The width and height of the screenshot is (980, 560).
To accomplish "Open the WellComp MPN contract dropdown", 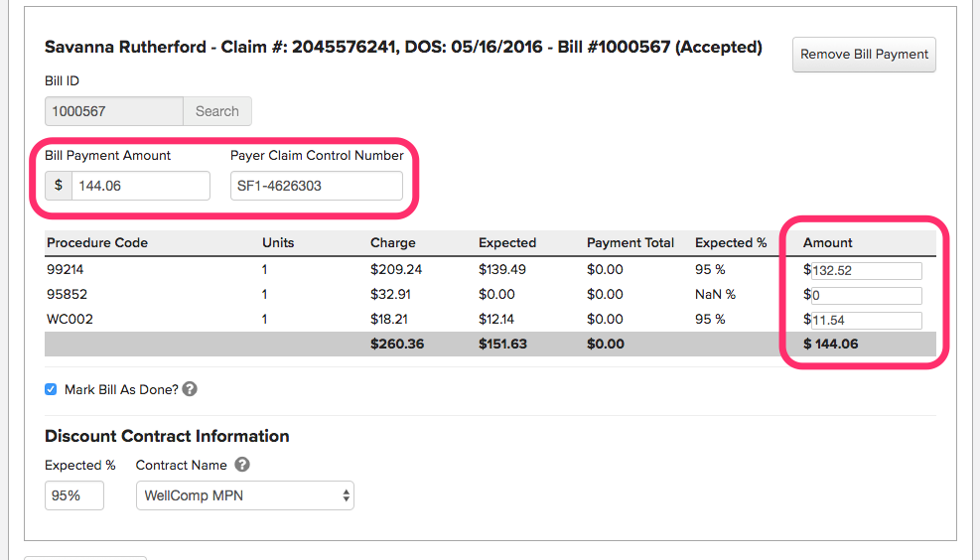I will 244,495.
